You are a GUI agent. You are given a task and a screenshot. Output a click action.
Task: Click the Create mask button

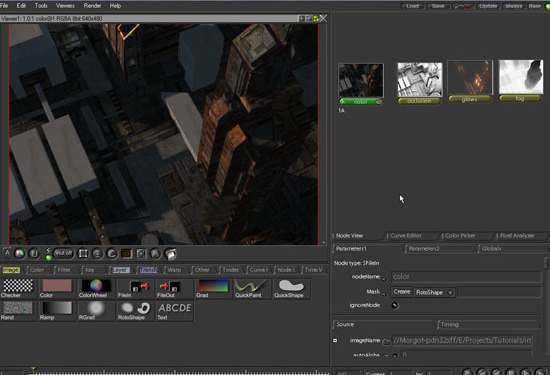click(402, 292)
